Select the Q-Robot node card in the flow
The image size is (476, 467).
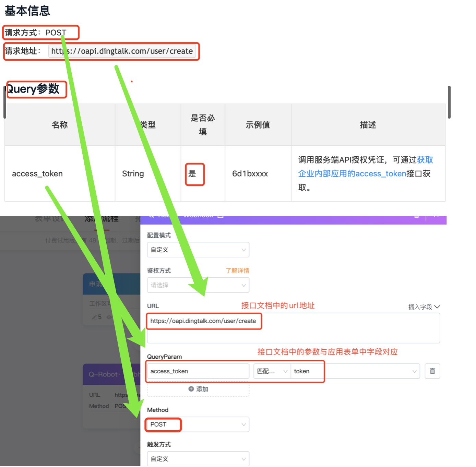pyautogui.click(x=111, y=395)
